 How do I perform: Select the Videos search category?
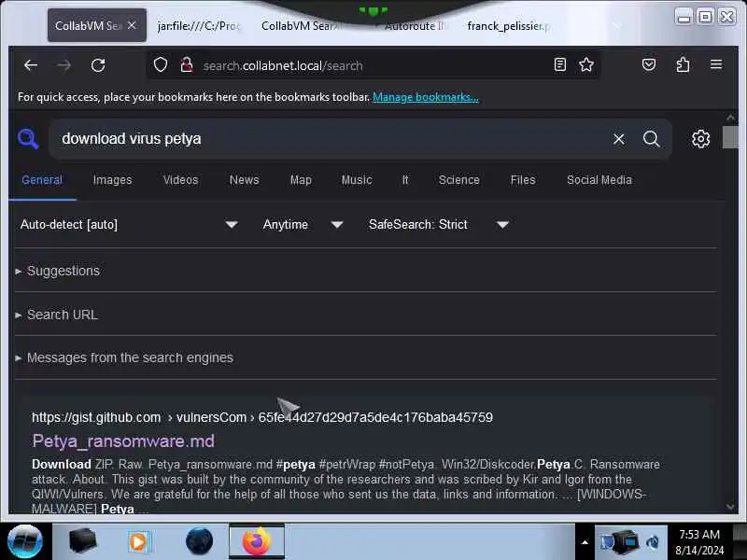[180, 180]
